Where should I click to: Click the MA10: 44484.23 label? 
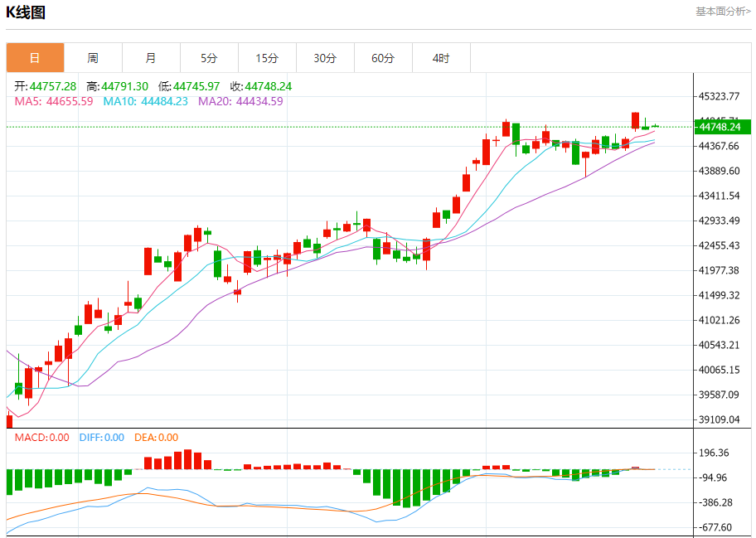(x=146, y=101)
